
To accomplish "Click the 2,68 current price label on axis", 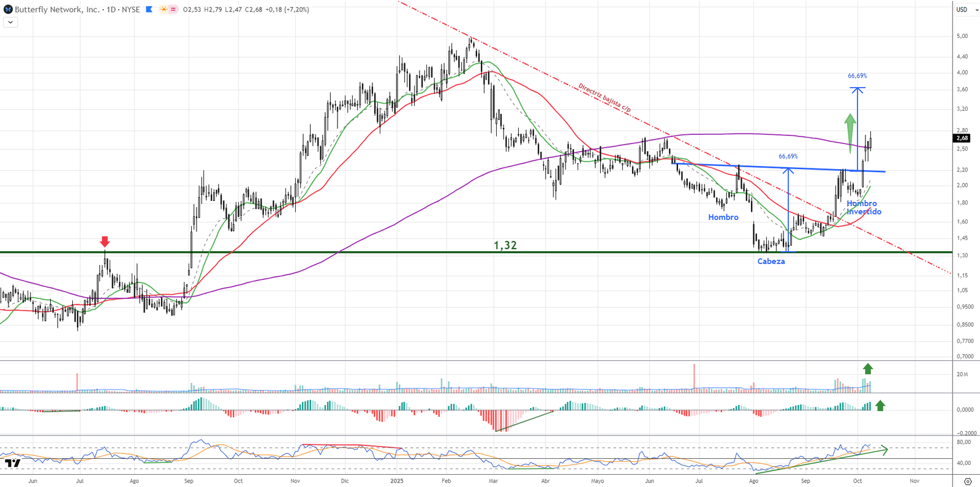I will tap(962, 138).
